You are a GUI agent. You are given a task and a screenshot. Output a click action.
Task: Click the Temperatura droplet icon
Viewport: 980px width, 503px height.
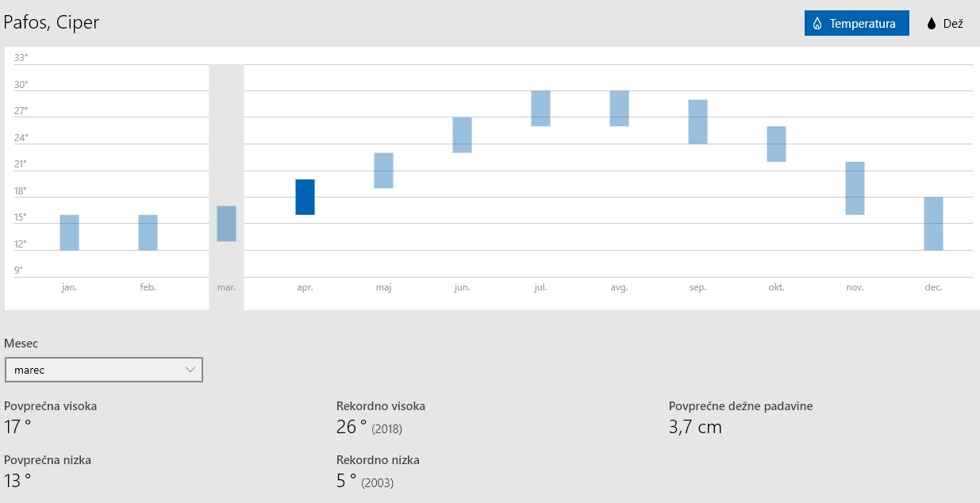tap(817, 24)
